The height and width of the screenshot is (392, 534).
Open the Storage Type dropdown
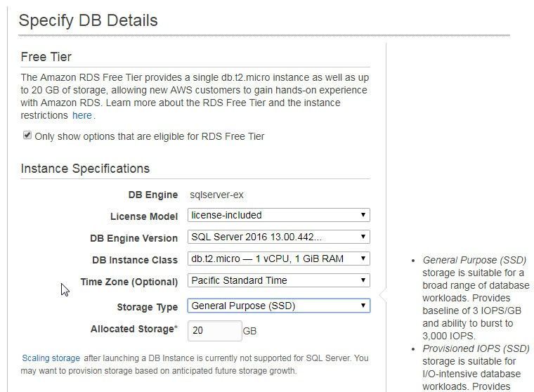(x=278, y=306)
